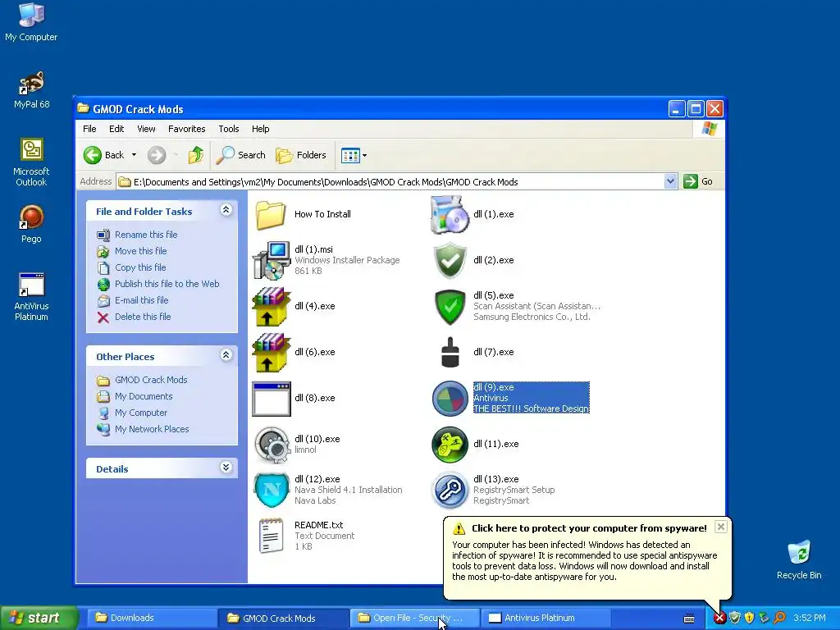840x630 pixels.
Task: Click the Up folder toolbar icon
Action: [x=196, y=155]
